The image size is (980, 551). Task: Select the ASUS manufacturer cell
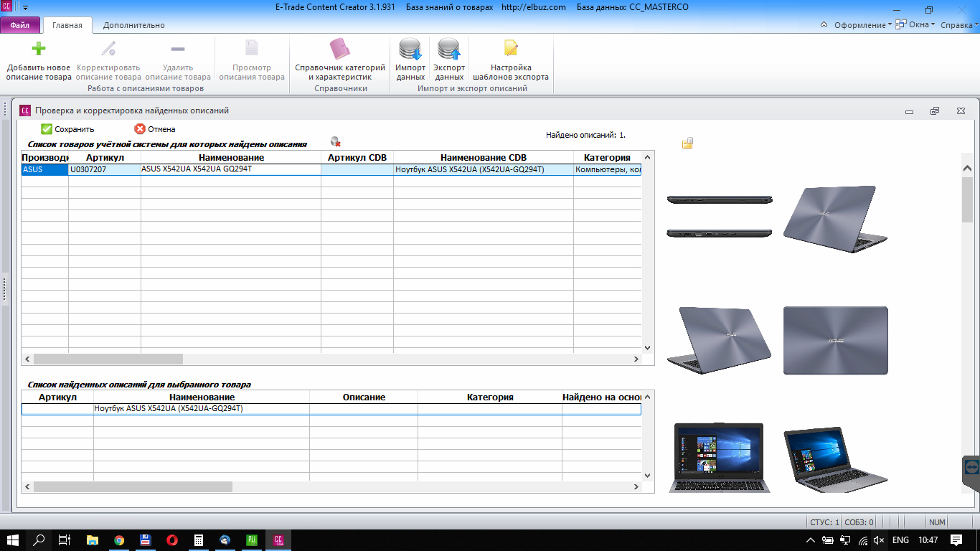pos(44,170)
